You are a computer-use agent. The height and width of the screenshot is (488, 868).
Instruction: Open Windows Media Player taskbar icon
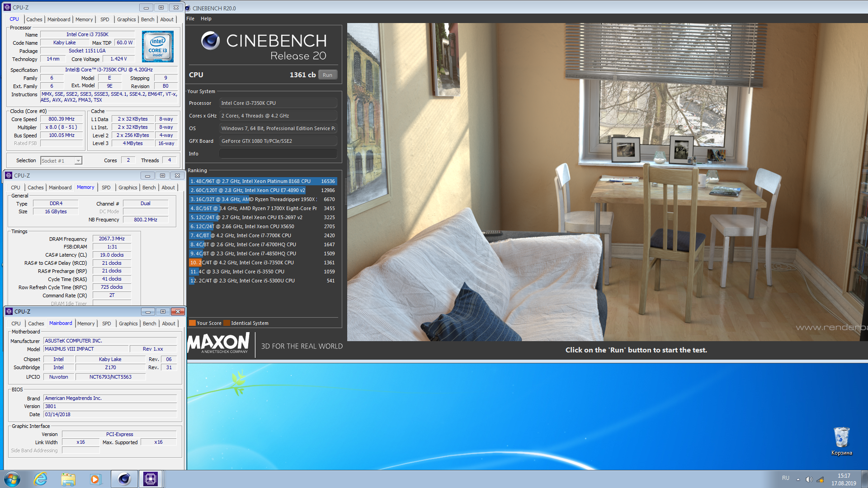point(95,479)
